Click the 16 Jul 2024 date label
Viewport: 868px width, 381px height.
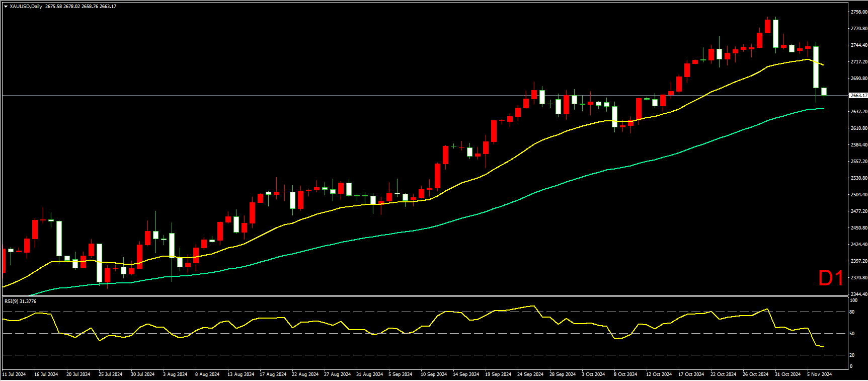(x=46, y=374)
